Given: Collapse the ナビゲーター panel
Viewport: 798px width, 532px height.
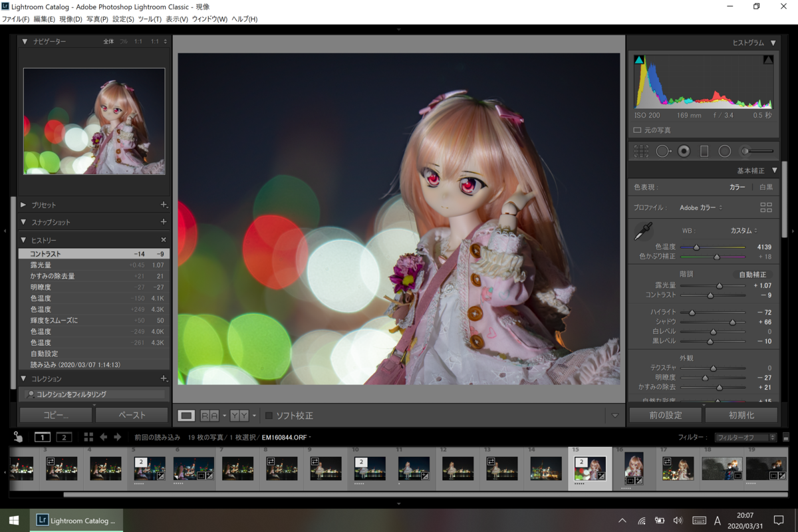Looking at the screenshot, I should [25, 41].
